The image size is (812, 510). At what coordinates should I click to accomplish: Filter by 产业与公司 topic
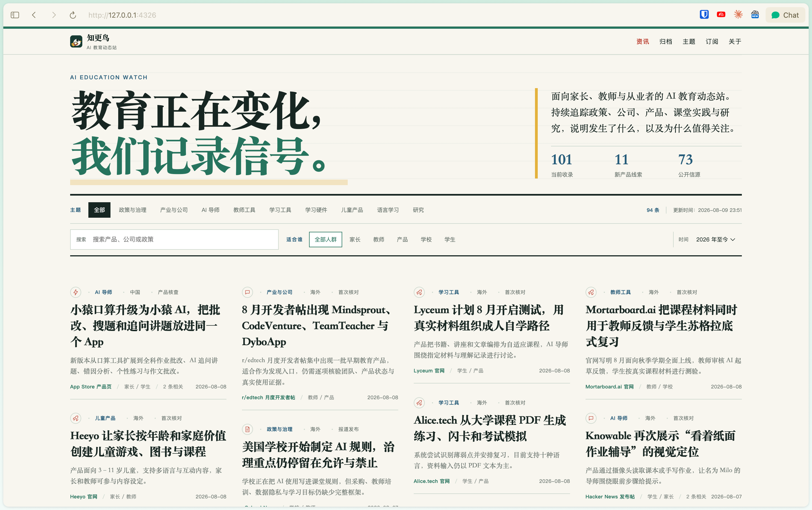[x=174, y=210]
